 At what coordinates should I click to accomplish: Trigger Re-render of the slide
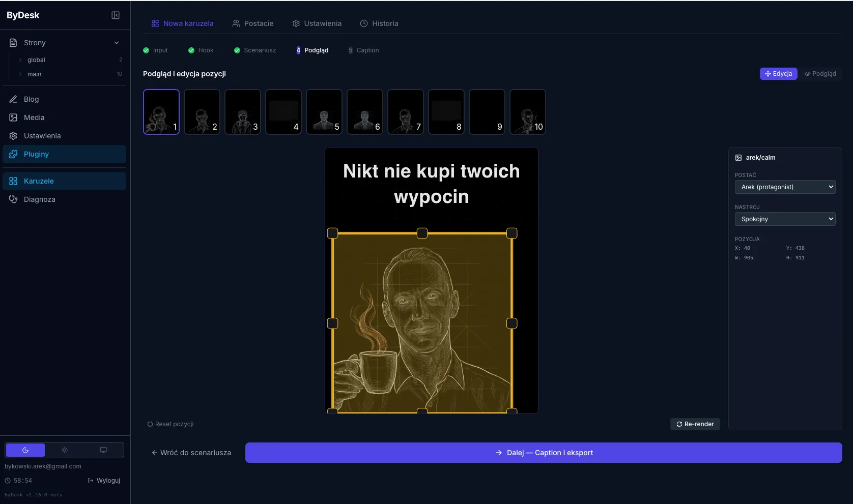pyautogui.click(x=695, y=424)
